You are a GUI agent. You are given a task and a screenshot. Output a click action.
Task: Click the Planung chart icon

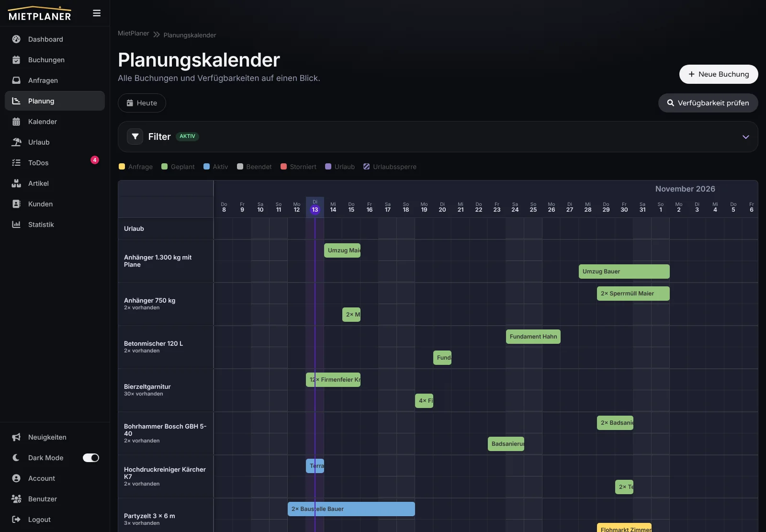(x=16, y=101)
